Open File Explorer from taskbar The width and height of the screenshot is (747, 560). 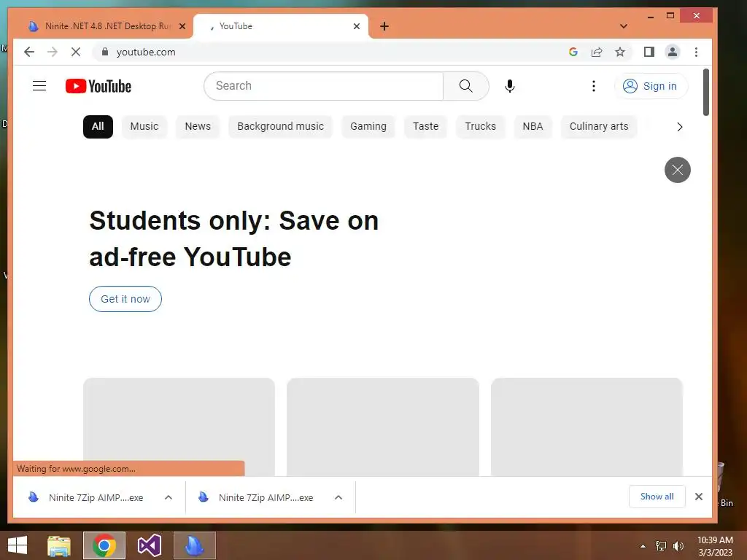[x=59, y=545]
